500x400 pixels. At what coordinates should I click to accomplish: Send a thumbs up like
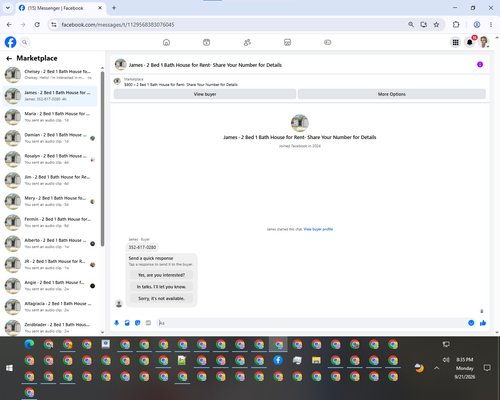pyautogui.click(x=483, y=323)
